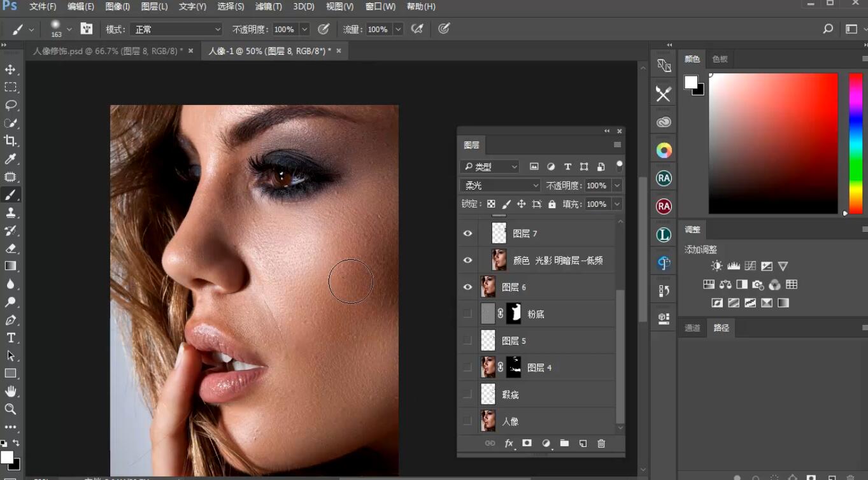This screenshot has width=868, height=480.
Task: Open the brush settings panel icon
Action: click(87, 29)
